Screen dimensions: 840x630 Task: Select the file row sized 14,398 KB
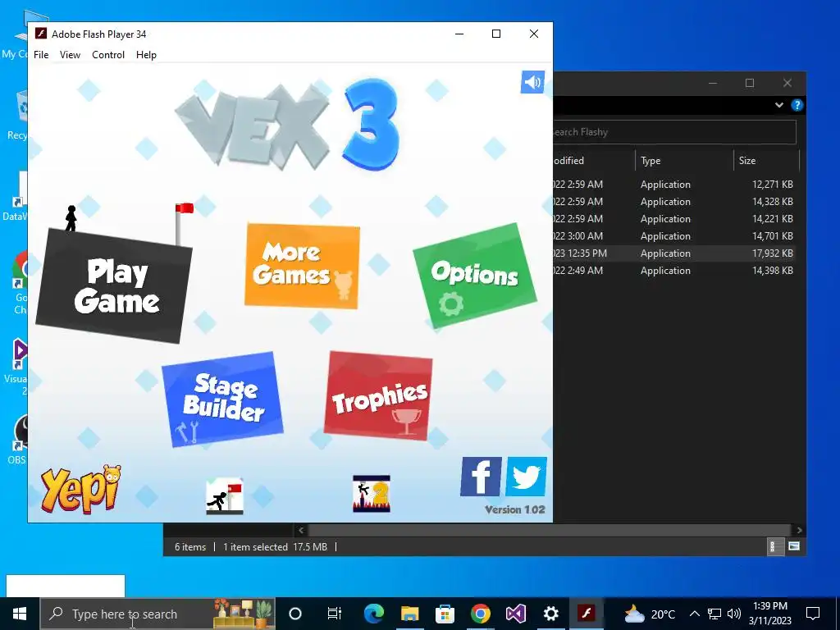pos(674,270)
